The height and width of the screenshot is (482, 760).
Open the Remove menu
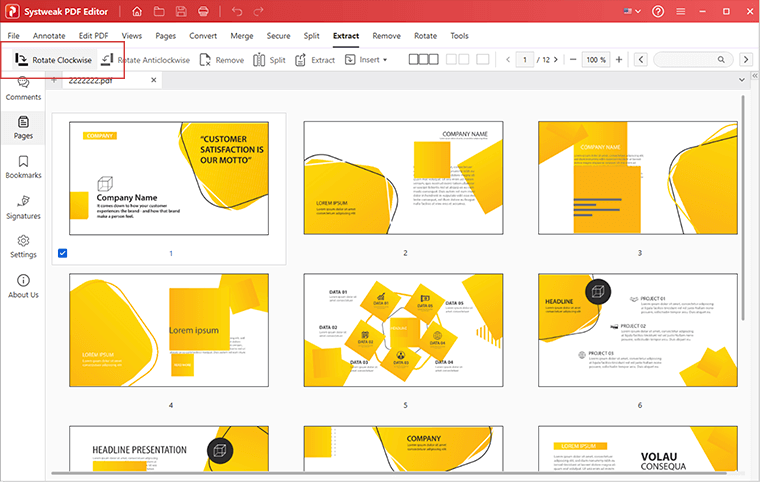coord(386,36)
